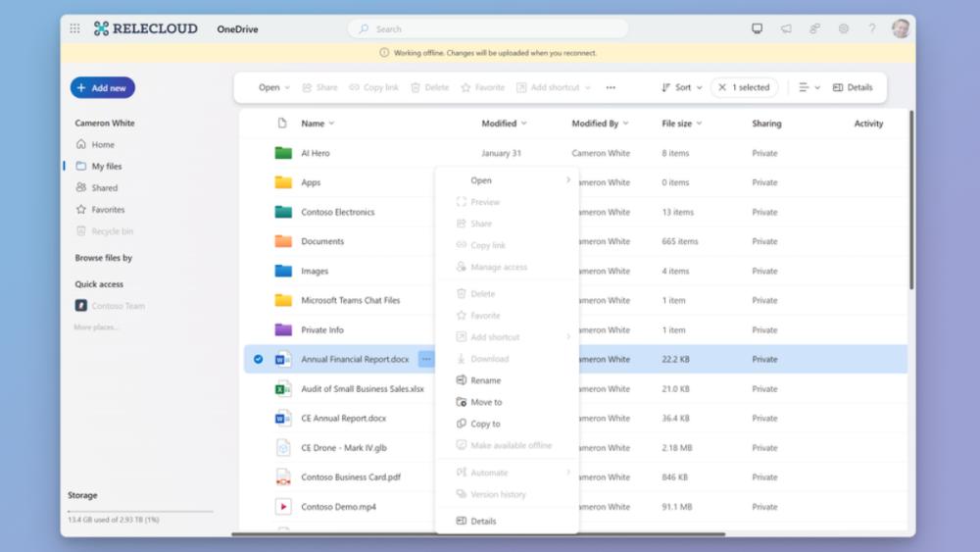Click the toolbar Share button

coord(319,87)
